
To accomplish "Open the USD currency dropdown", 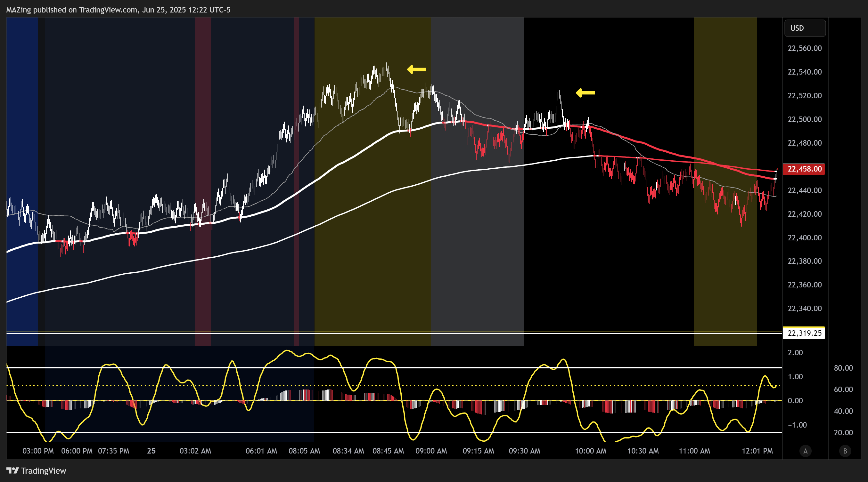I will point(805,28).
